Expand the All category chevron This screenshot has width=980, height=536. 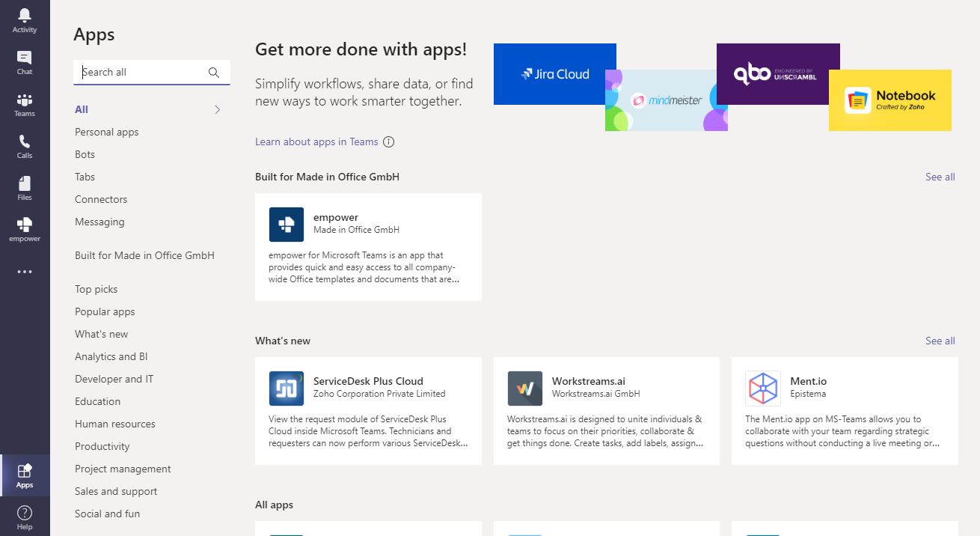click(x=217, y=110)
